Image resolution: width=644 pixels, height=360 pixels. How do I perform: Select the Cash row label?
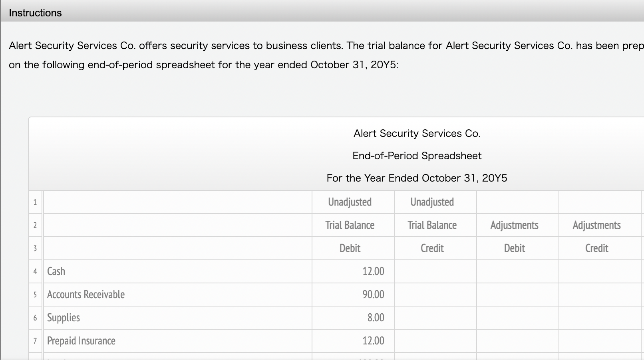(x=56, y=271)
